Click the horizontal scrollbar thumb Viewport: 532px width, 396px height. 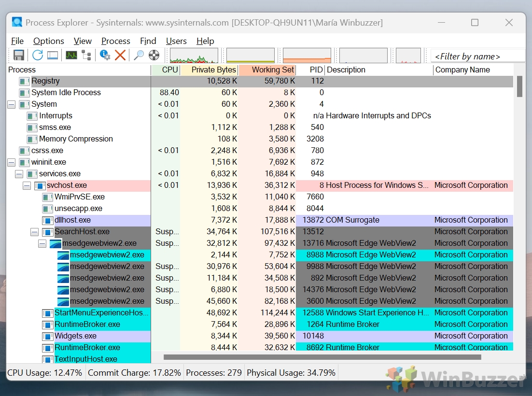(x=322, y=357)
